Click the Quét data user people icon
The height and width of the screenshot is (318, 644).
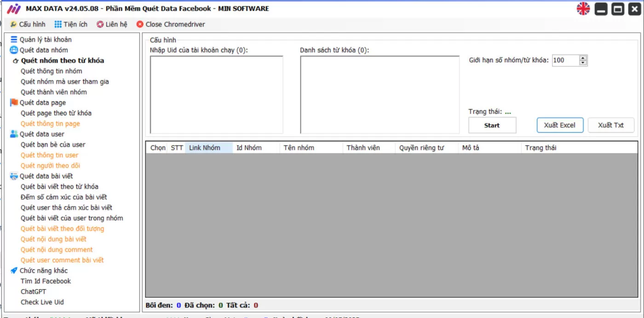(14, 134)
